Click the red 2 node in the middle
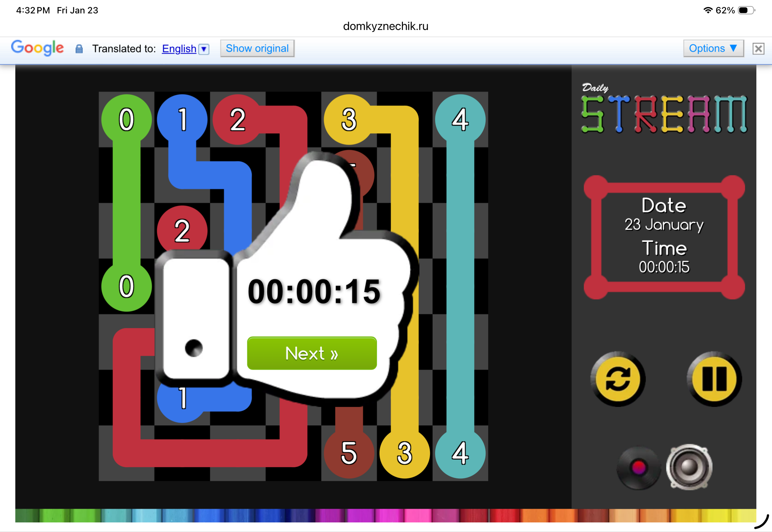The image size is (772, 532). click(182, 230)
